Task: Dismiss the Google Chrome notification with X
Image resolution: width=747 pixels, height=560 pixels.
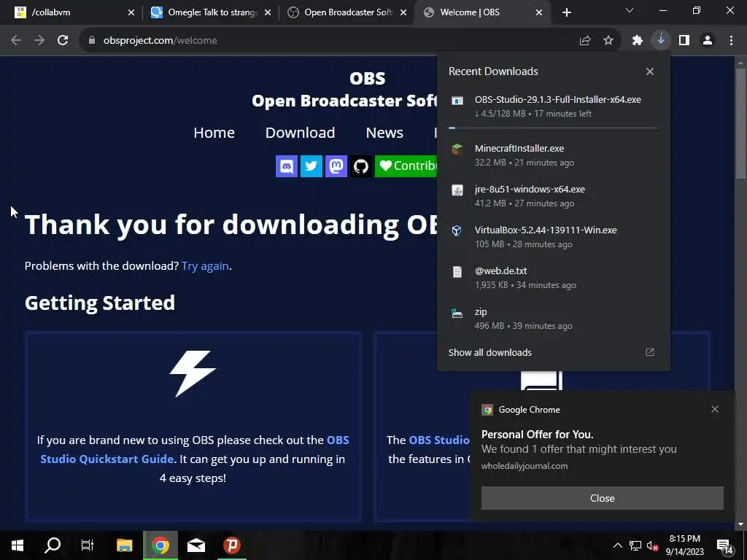Action: [715, 409]
